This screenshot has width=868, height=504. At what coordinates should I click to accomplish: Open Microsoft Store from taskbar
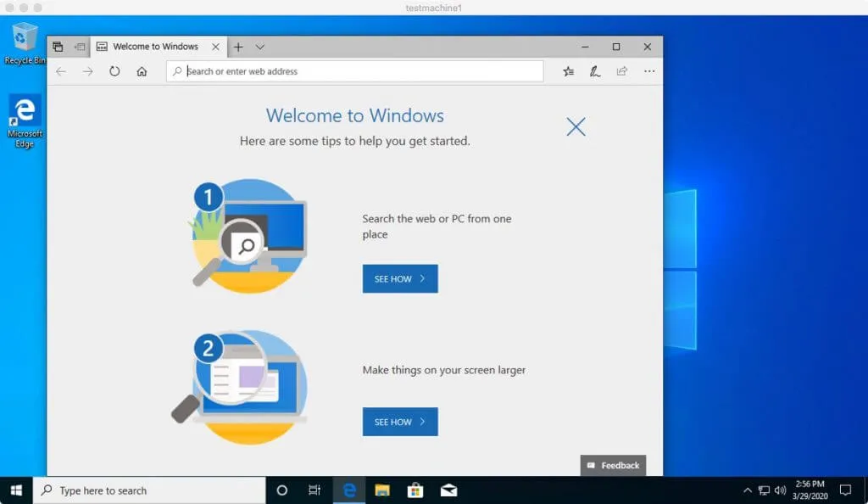coord(415,490)
